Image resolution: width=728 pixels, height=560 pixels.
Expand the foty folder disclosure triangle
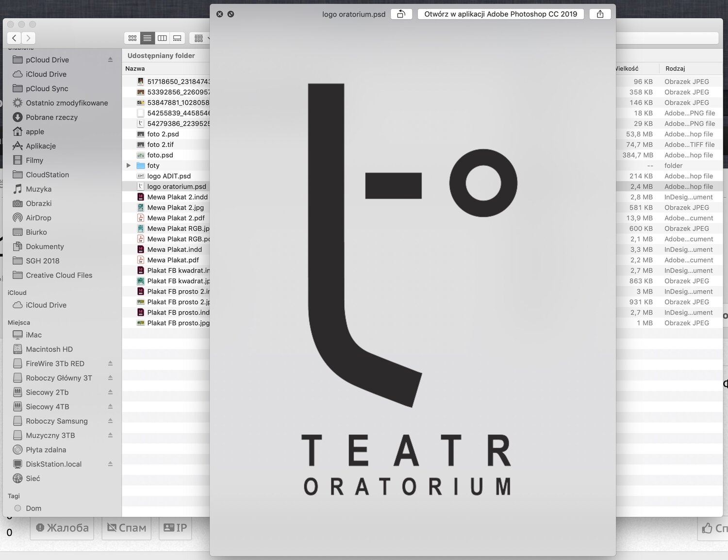[x=128, y=165]
